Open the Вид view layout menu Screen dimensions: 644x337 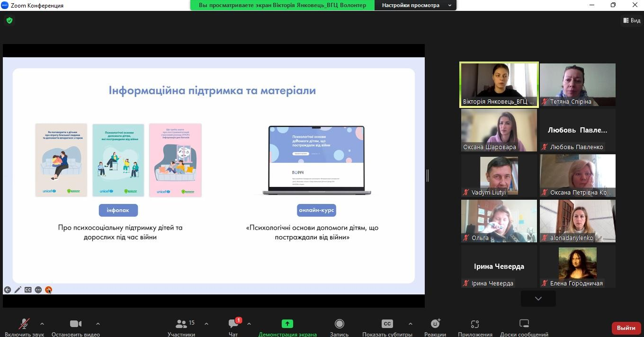coord(632,20)
